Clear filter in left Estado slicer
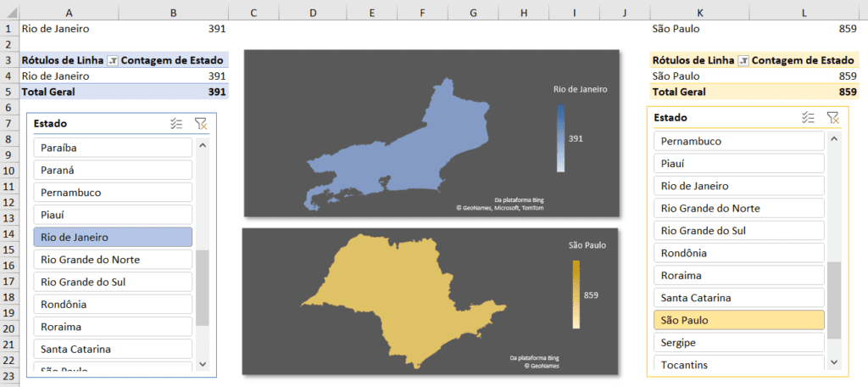The image size is (868, 387). [x=200, y=124]
